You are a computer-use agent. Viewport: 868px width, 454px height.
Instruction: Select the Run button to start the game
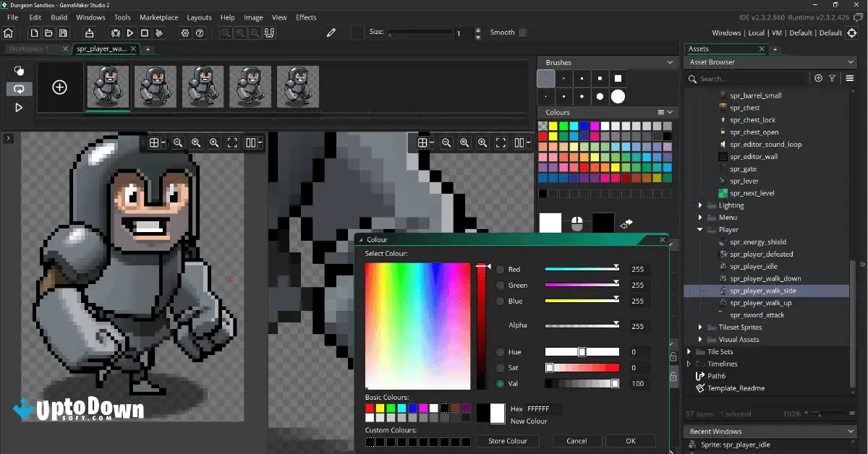pyautogui.click(x=130, y=33)
